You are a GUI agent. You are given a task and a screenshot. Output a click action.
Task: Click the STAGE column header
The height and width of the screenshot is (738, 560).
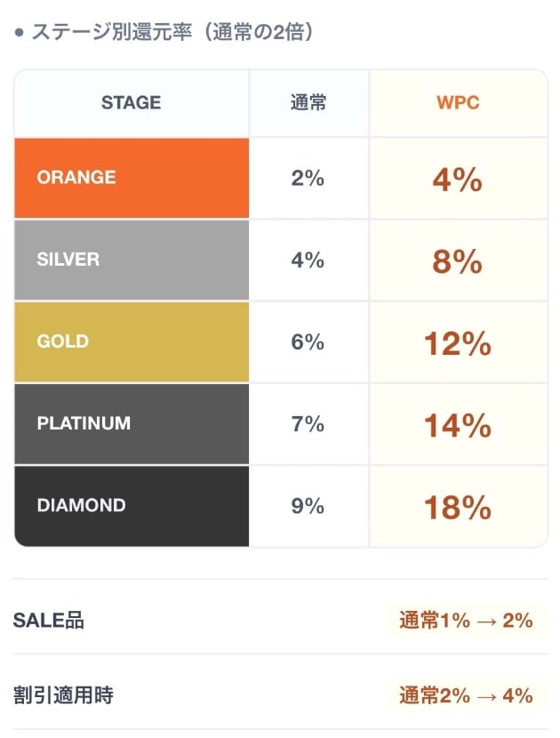131,103
